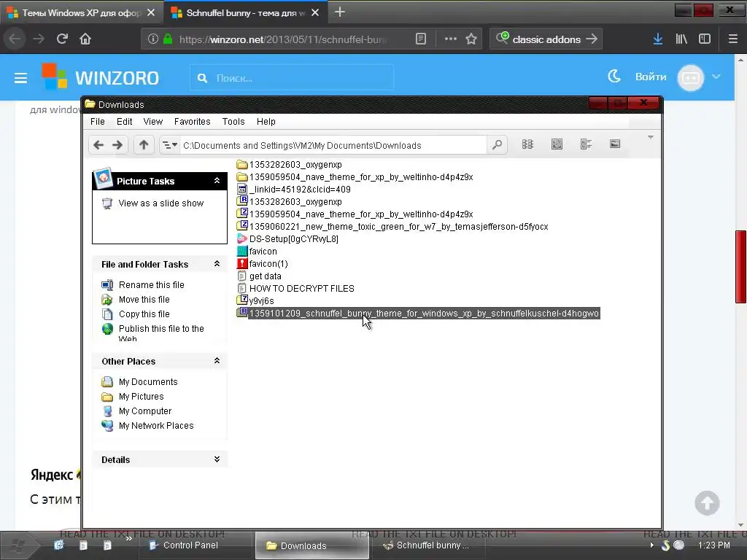Click the Winzoro Поиск search field

point(292,77)
